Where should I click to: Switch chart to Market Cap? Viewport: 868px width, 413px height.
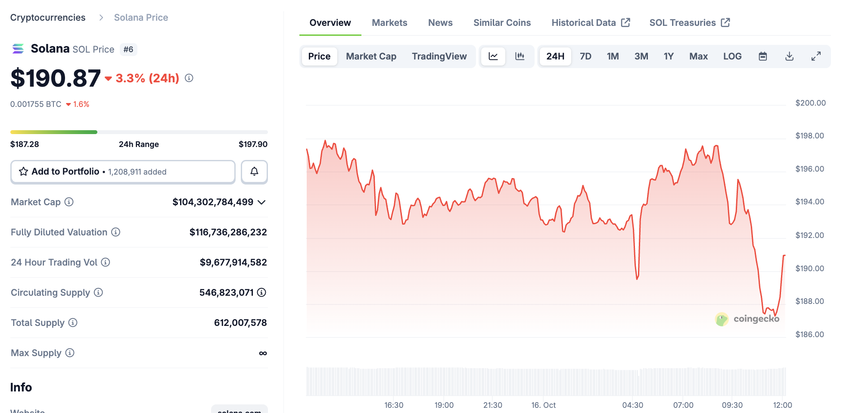coord(371,56)
